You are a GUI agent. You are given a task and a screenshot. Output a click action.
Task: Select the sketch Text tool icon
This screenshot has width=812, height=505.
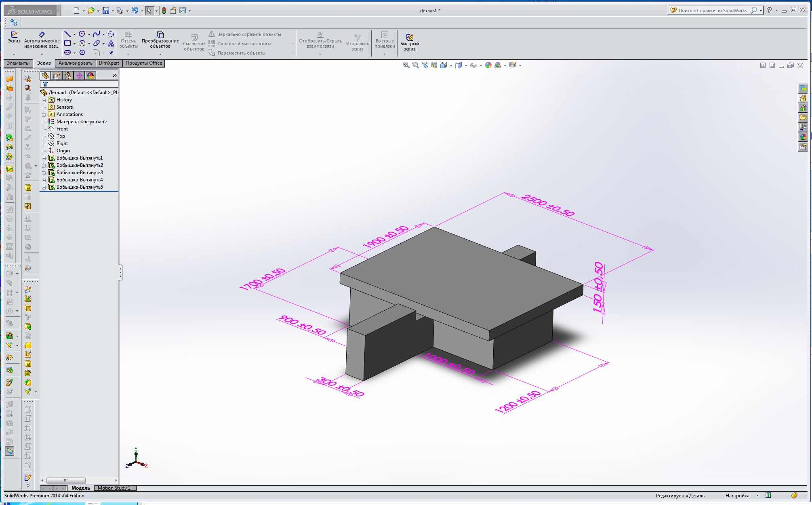111,43
